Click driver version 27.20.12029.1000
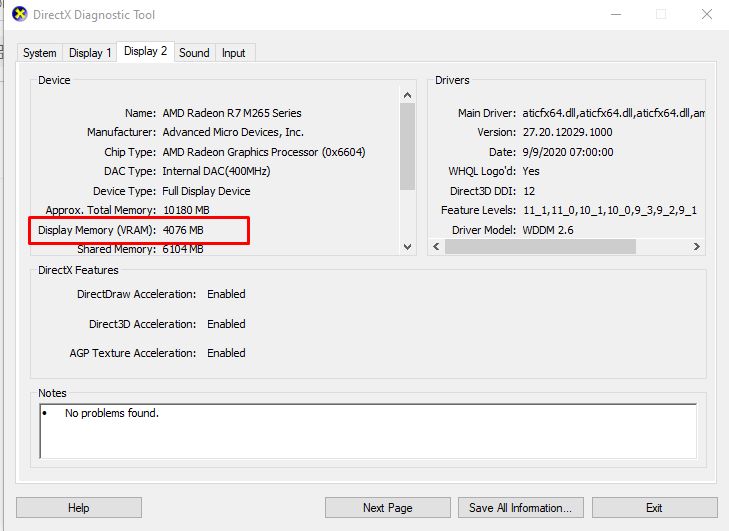Viewport: 729px width, 531px height. (x=567, y=132)
